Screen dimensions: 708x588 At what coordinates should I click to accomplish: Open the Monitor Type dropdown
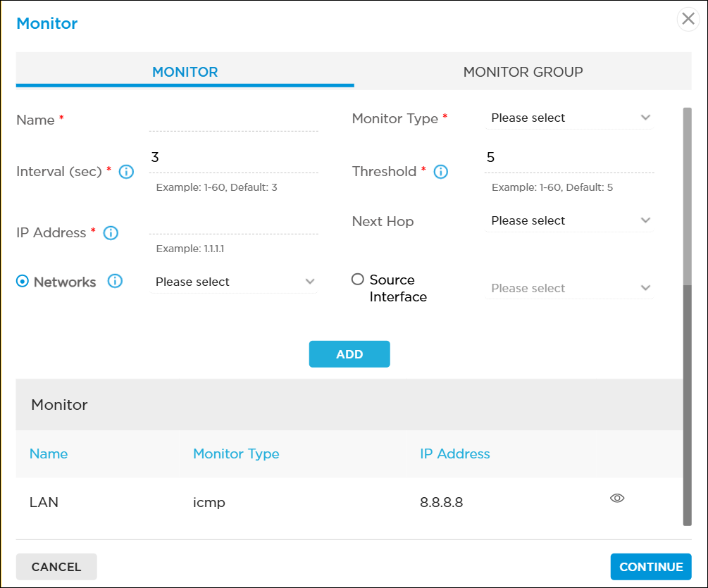569,118
